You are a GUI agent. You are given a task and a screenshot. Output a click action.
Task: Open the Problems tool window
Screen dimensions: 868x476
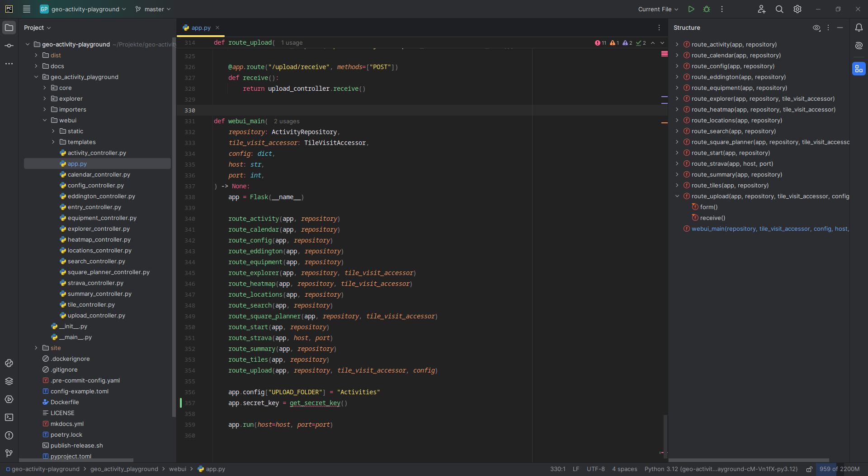9,435
